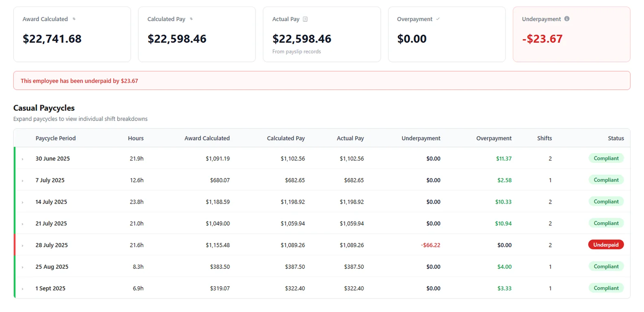The image size is (644, 312).
Task: Click the 14 July 2025 period text
Action: [51, 202]
